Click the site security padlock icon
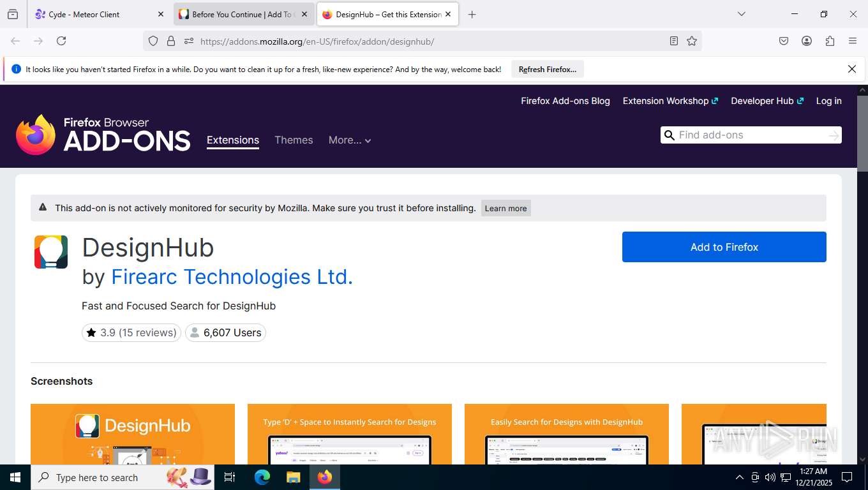The width and height of the screenshot is (868, 490). point(171,41)
